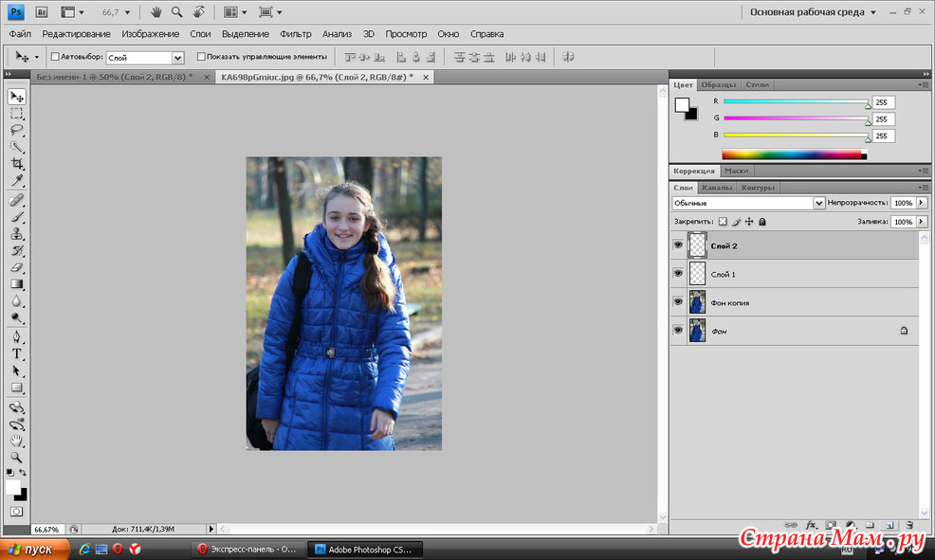
Task: Switch to the Каналы tab
Action: click(716, 188)
